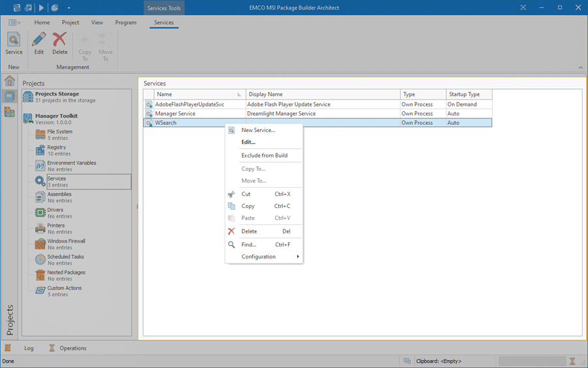The width and height of the screenshot is (588, 368).
Task: Collapse the ribbon with chevron arrow
Action: click(x=581, y=67)
